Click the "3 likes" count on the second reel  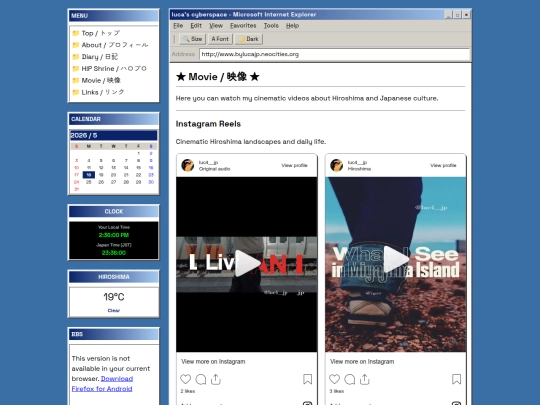tap(336, 391)
